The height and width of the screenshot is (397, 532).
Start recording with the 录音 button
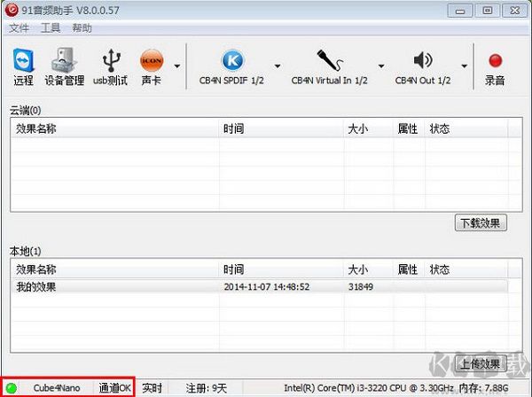(495, 69)
